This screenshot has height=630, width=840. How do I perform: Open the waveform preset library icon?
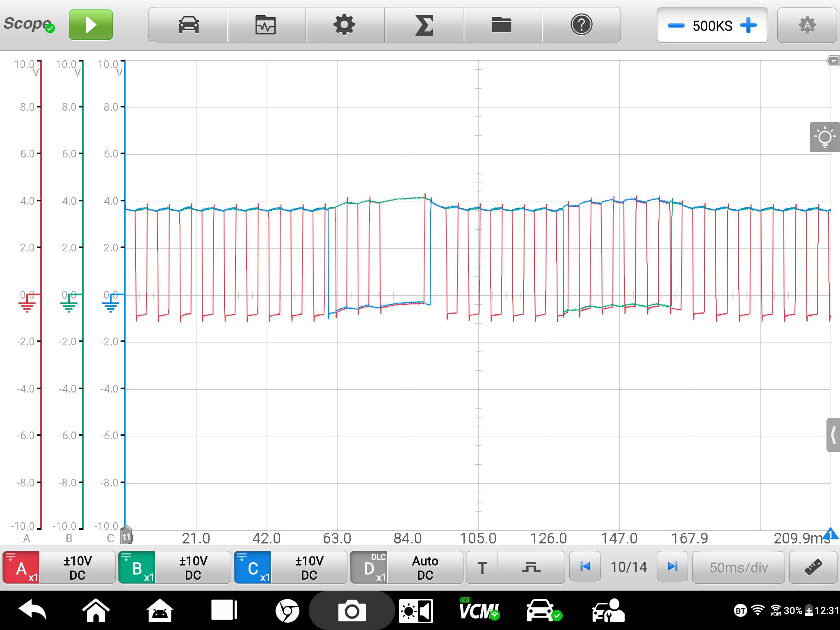pyautogui.click(x=266, y=25)
